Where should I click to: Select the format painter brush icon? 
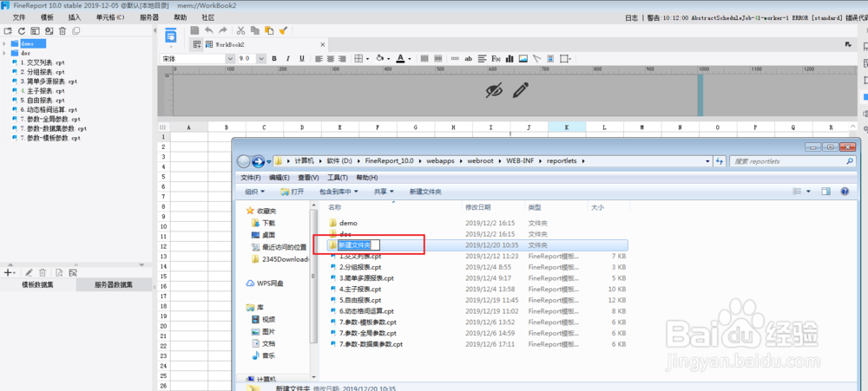283,31
